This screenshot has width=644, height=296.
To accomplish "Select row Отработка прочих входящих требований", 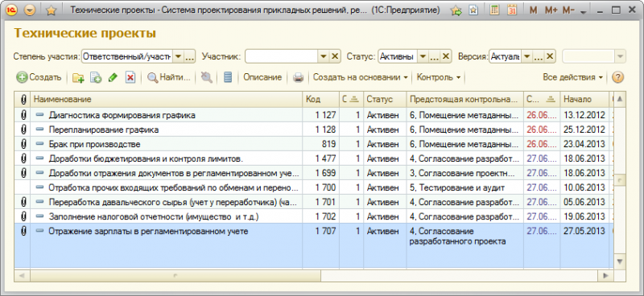I will [x=314, y=187].
